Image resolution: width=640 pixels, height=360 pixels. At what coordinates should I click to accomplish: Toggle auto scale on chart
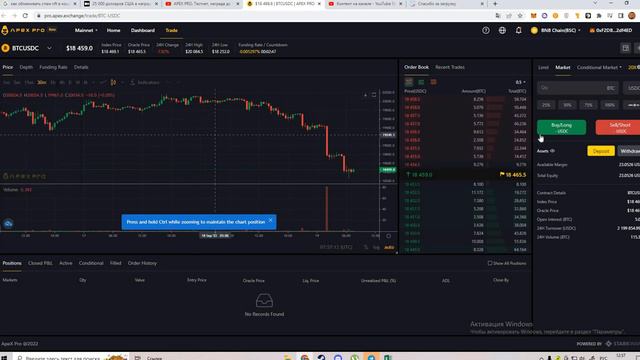(x=389, y=247)
